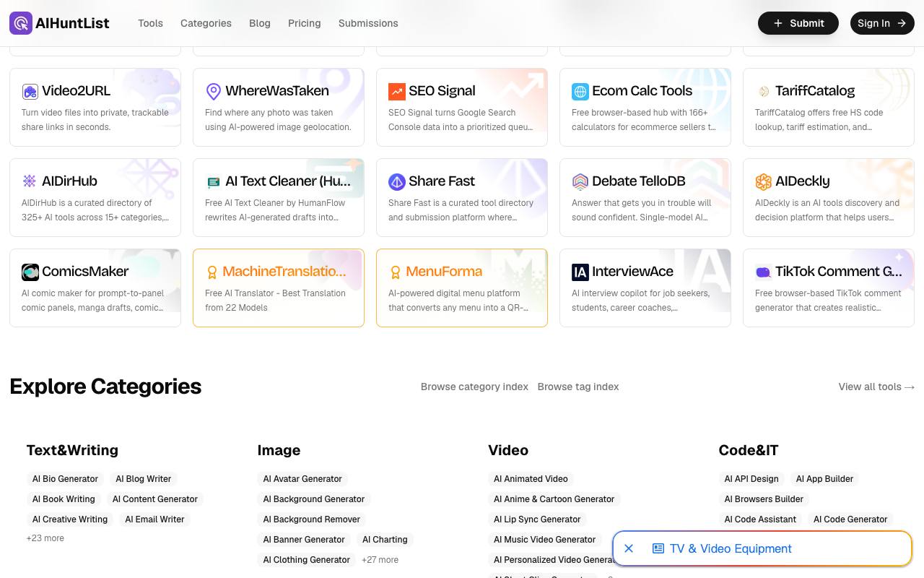Image resolution: width=924 pixels, height=578 pixels.
Task: Open the SEO Signal card title
Action: (x=442, y=91)
